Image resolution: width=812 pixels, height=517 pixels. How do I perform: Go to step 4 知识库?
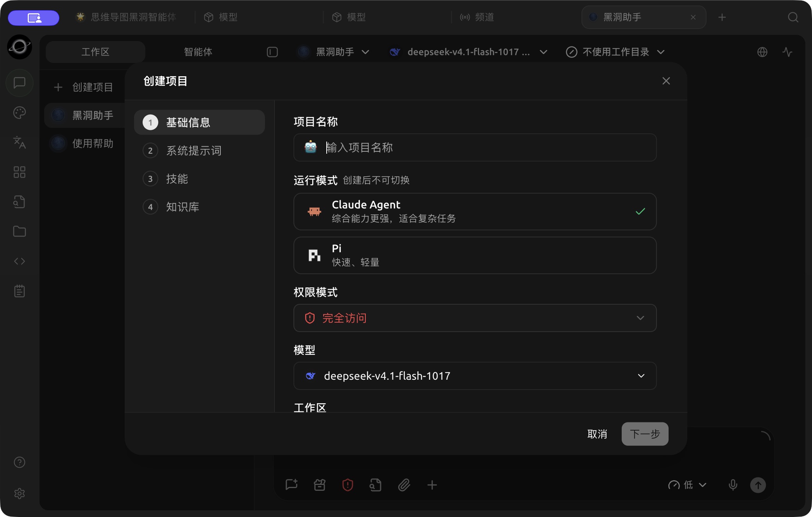pos(199,207)
